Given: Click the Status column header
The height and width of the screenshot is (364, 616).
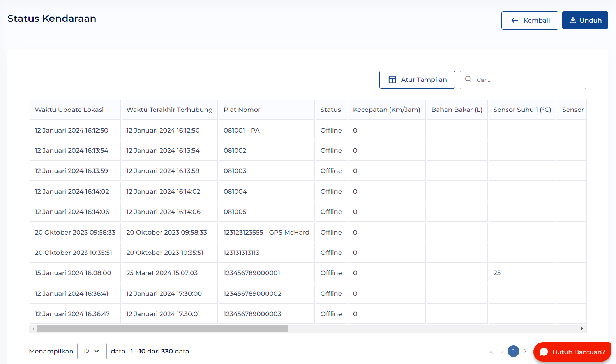Looking at the screenshot, I should (331, 110).
